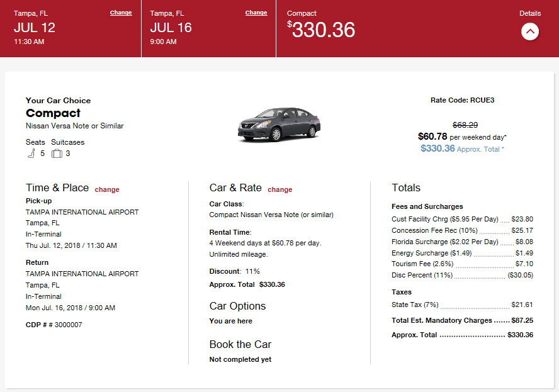
Task: Open the Details link in top right corner
Action: pyautogui.click(x=530, y=13)
